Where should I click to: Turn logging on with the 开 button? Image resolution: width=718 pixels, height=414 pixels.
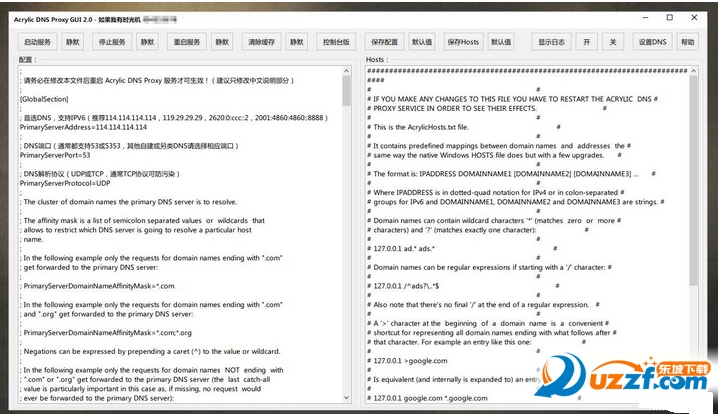click(x=587, y=42)
